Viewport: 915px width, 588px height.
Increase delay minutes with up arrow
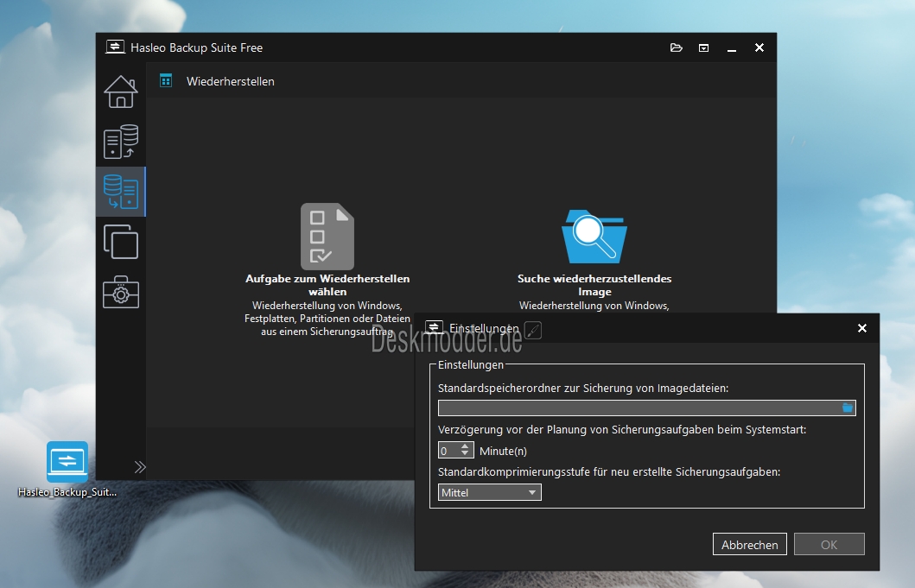coord(465,446)
